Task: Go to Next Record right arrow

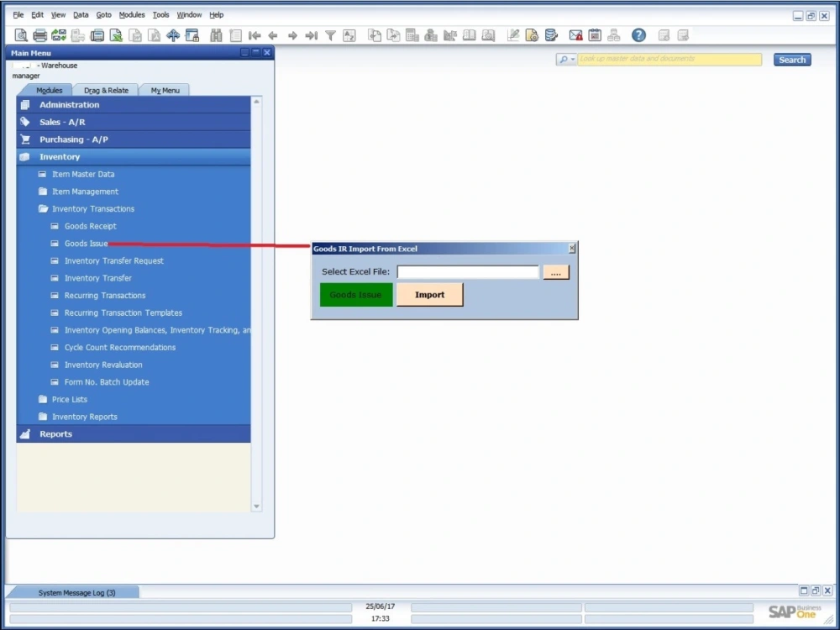Action: (292, 35)
